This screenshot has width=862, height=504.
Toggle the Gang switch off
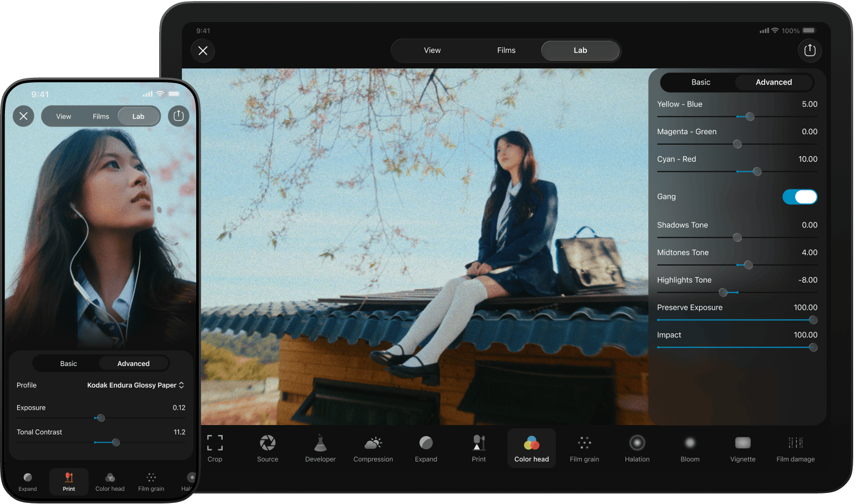tap(800, 197)
